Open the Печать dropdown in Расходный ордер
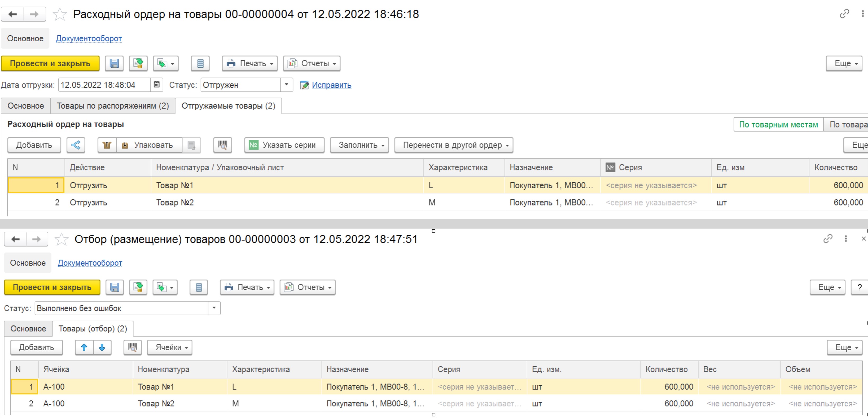 (x=250, y=63)
